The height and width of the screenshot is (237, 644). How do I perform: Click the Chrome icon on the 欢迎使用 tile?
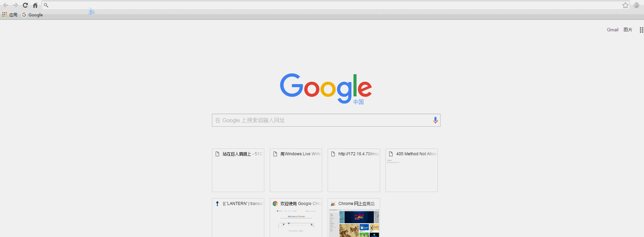pyautogui.click(x=275, y=204)
